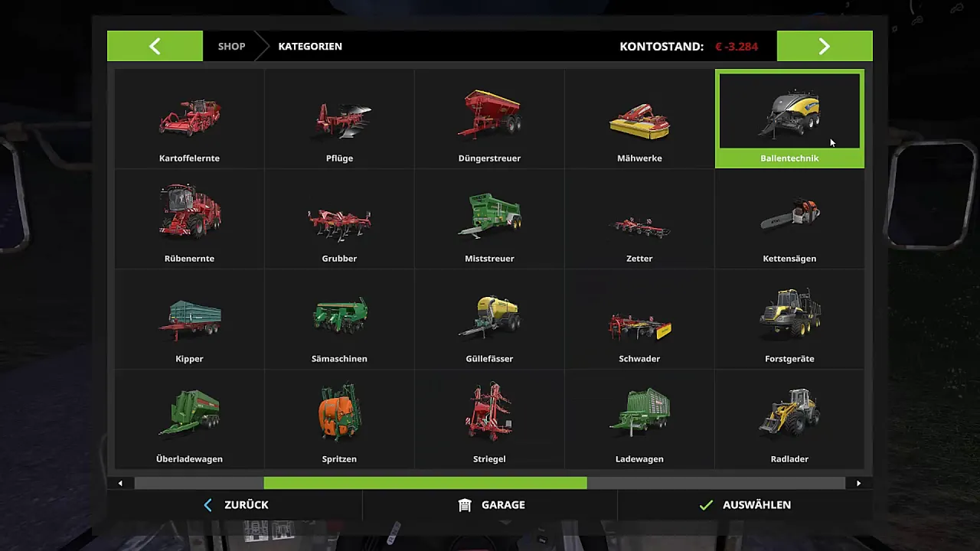The height and width of the screenshot is (551, 980).
Task: Open the Kipper trailer category
Action: tap(189, 319)
